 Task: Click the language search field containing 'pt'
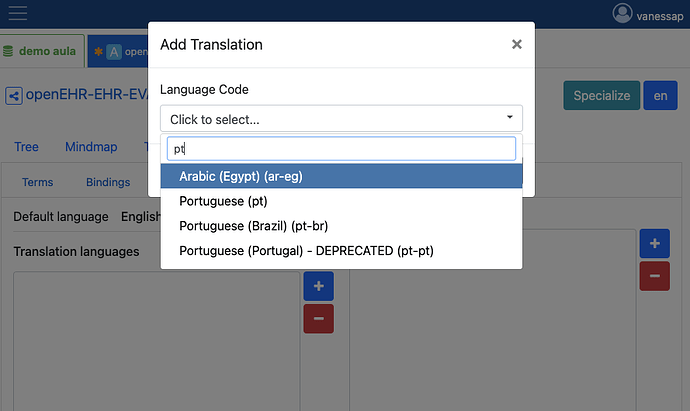[341, 148]
